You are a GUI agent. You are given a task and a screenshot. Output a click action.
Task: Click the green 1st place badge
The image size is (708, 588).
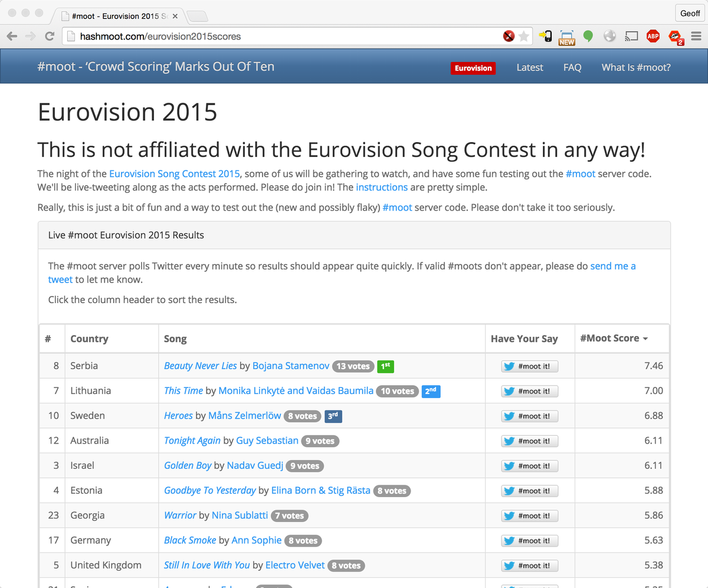(x=385, y=366)
